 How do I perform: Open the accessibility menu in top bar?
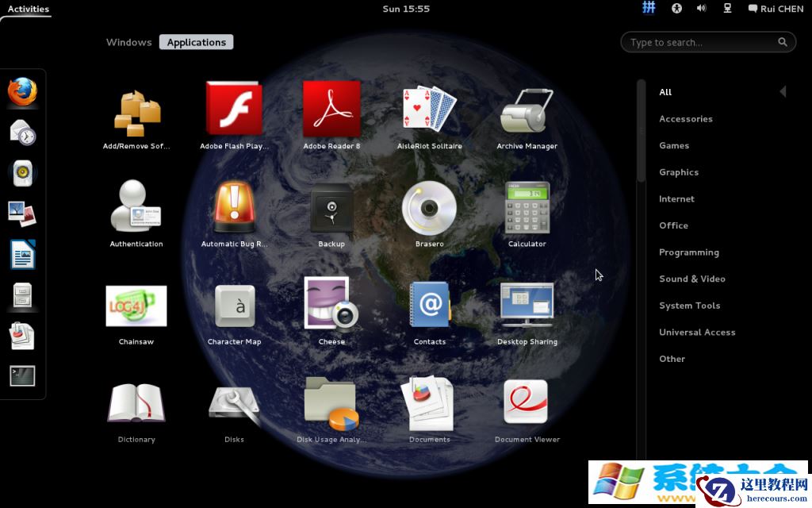tap(676, 9)
